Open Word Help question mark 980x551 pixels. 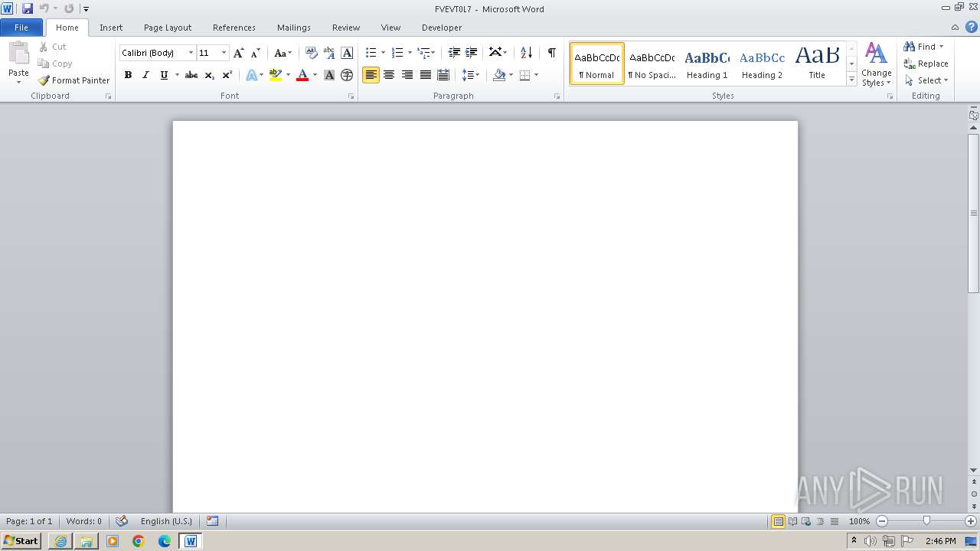pyautogui.click(x=971, y=28)
